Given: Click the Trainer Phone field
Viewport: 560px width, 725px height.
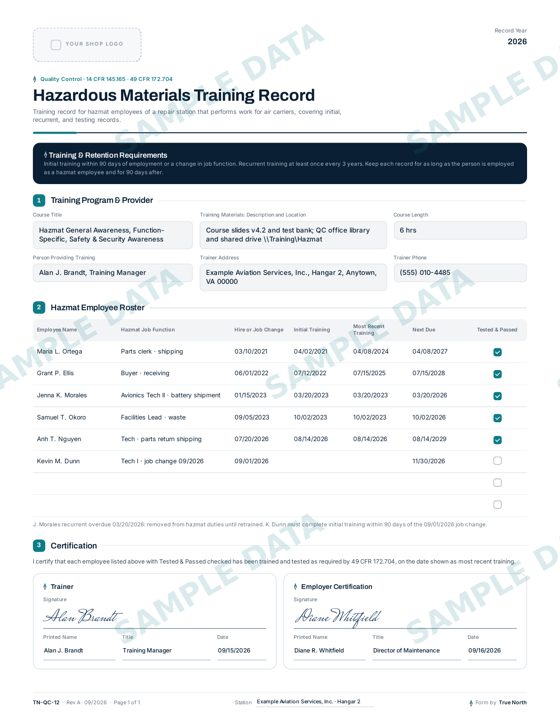Looking at the screenshot, I should [x=460, y=273].
